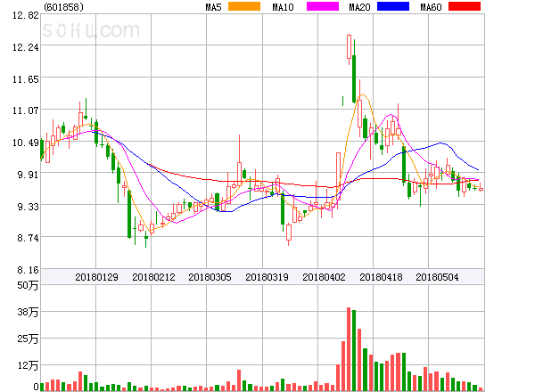Click the 8.16 price axis label
Viewport: 535px width, 392px height.
point(29,270)
